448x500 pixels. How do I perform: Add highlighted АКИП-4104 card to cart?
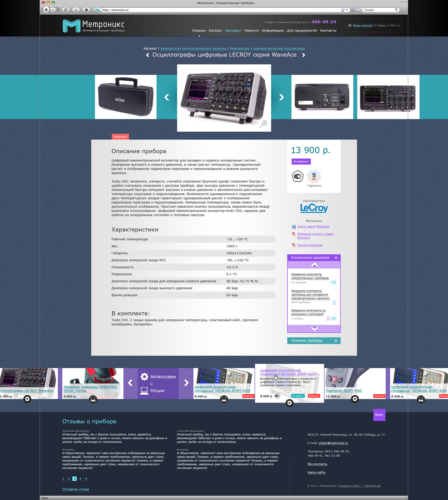[x=298, y=396]
